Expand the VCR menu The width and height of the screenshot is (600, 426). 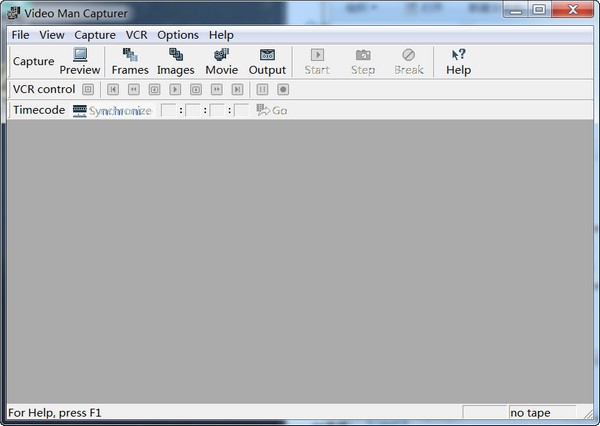136,35
